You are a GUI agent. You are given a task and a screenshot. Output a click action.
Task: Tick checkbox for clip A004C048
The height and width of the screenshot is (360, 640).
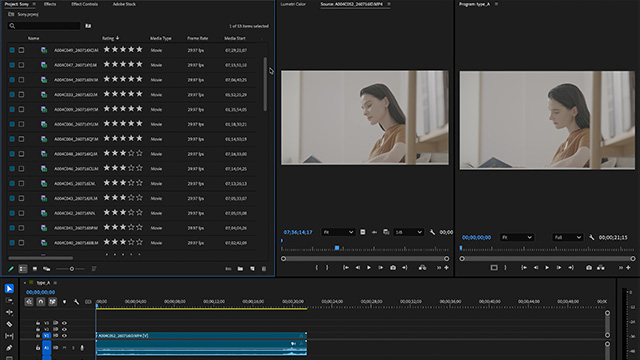tap(21, 154)
